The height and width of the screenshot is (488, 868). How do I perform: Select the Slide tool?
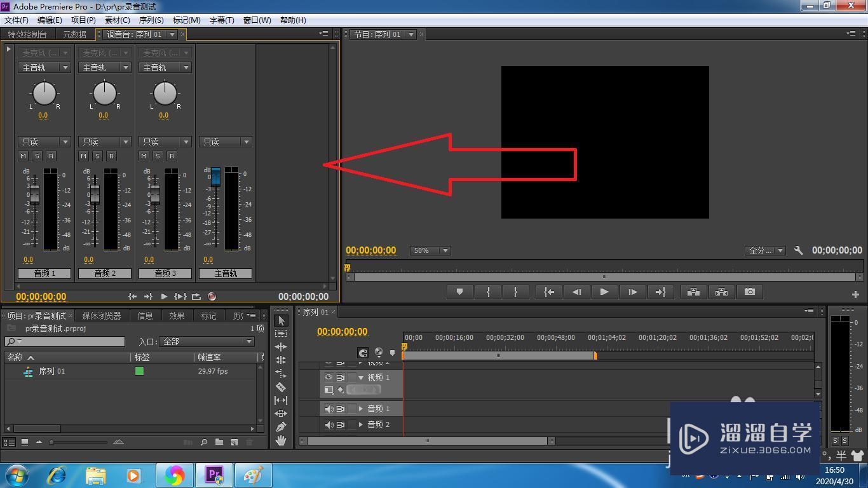tap(281, 414)
